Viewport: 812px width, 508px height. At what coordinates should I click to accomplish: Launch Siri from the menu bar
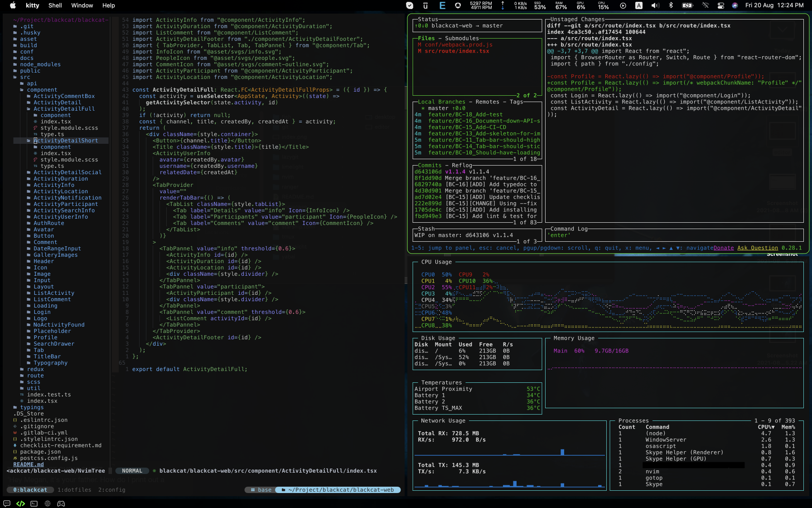735,5
